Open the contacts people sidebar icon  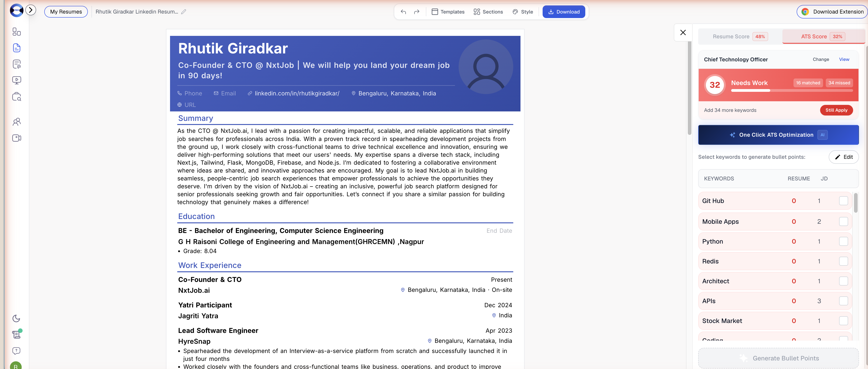click(16, 122)
